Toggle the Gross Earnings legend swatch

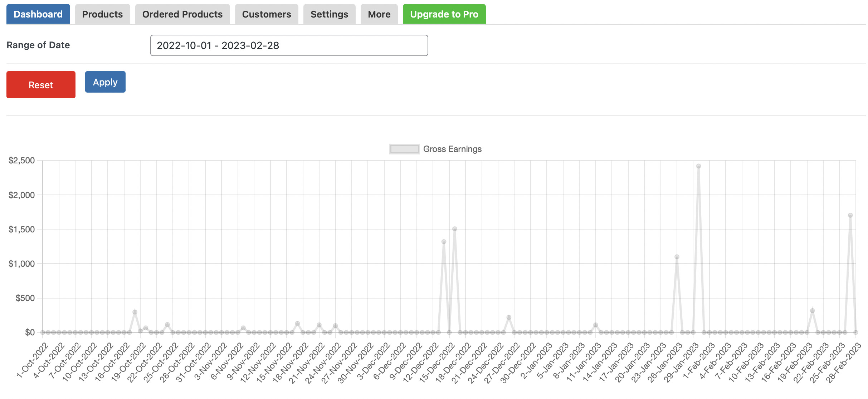404,149
